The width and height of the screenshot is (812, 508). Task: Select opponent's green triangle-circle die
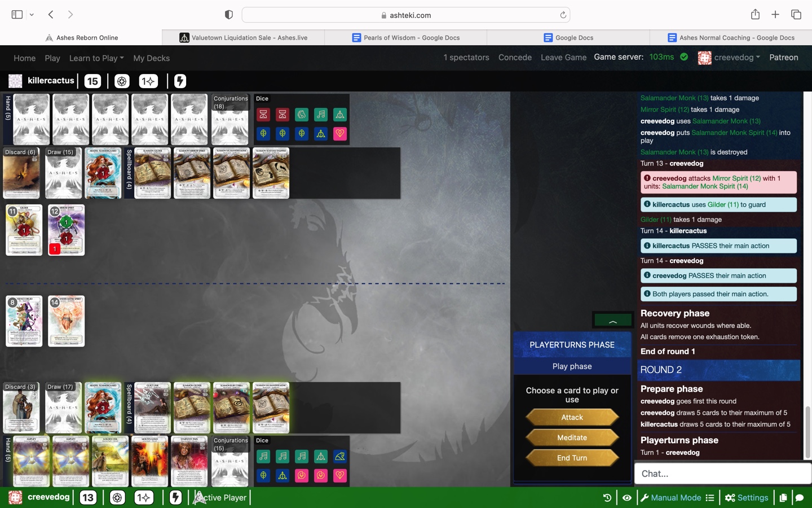340,115
